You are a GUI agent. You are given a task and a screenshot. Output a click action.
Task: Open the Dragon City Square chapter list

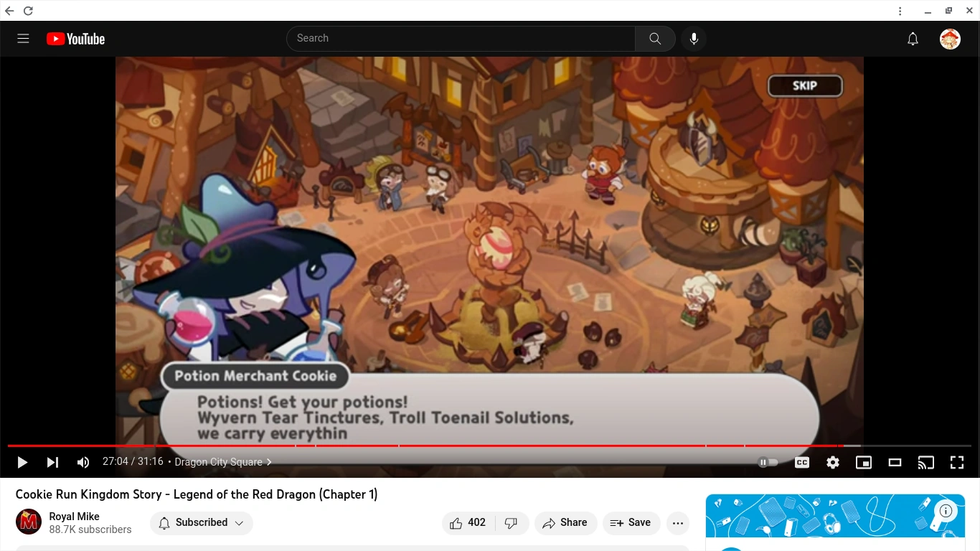[x=223, y=463]
